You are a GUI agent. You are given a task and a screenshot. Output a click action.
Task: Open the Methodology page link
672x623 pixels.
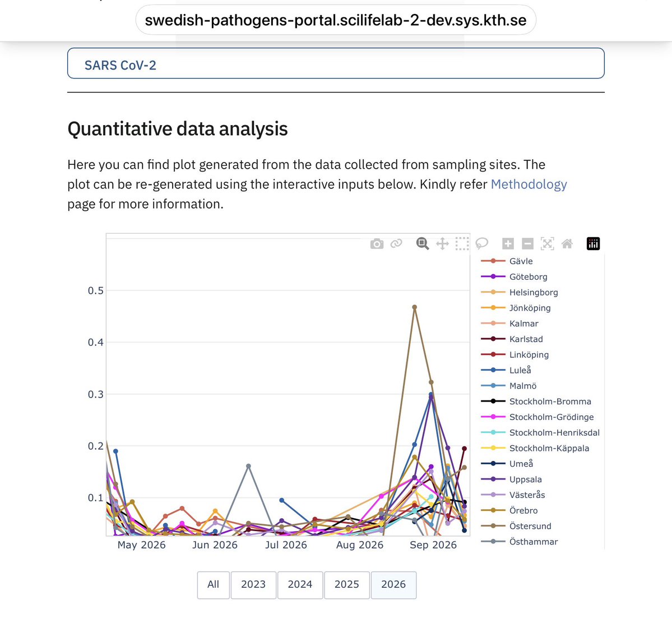[529, 184]
